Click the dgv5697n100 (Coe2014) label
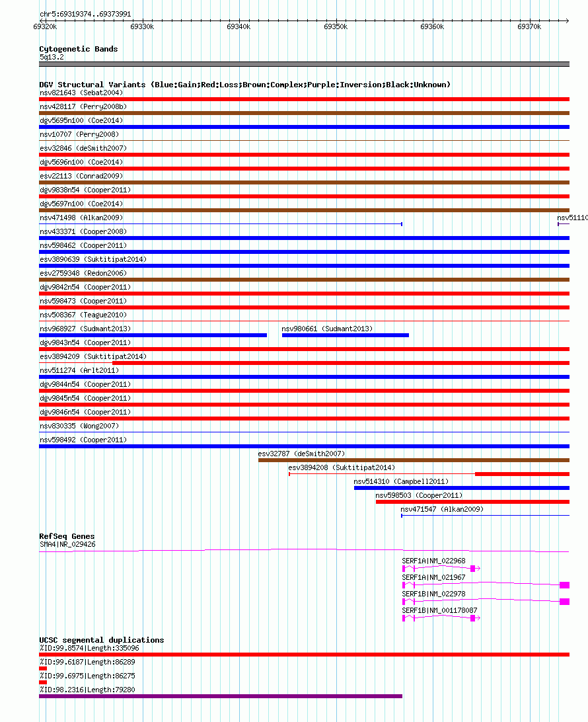This screenshot has height=722, width=588. (81, 203)
